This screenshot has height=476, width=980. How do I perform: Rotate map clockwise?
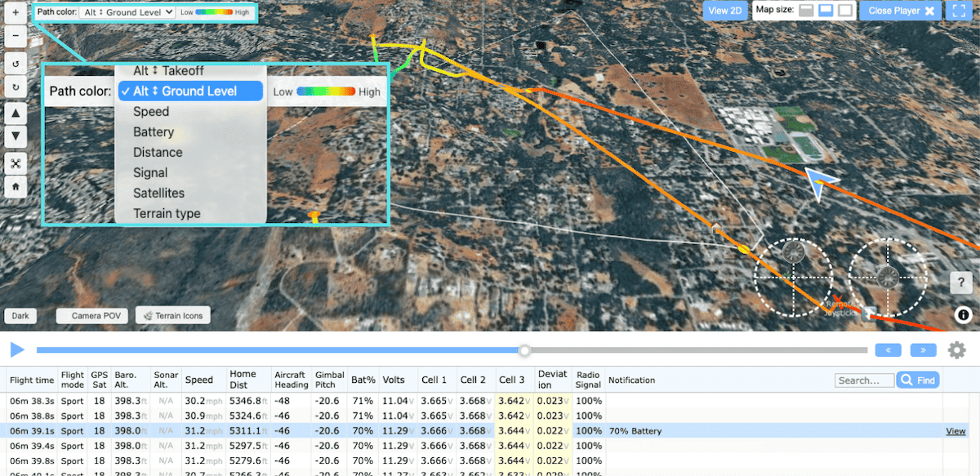click(x=16, y=87)
